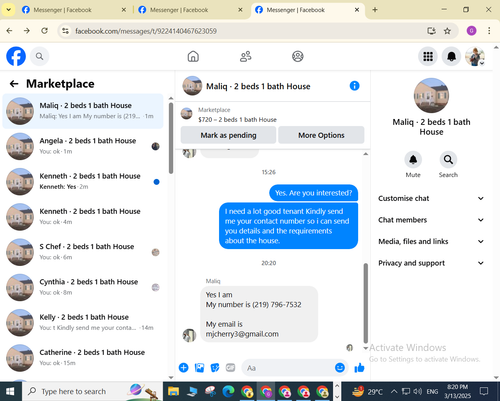The height and width of the screenshot is (401, 500).
Task: Open Microsoft Edge from taskbar
Action: click(228, 391)
